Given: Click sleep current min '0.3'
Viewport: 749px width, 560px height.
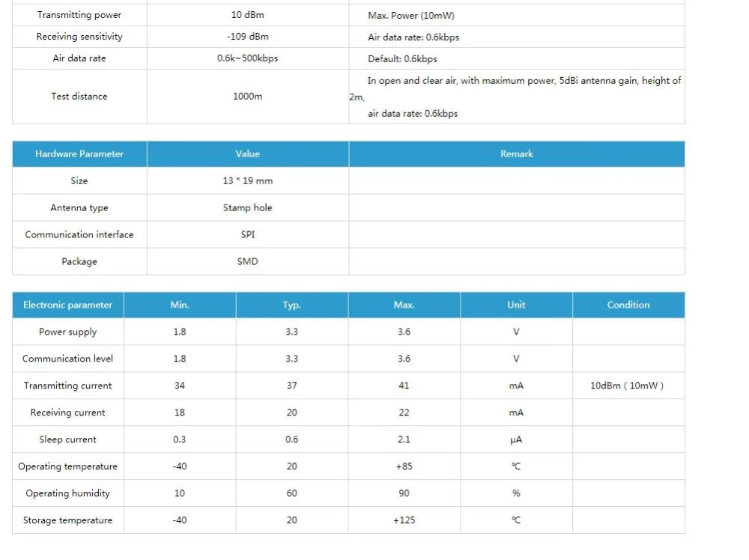Looking at the screenshot, I should [180, 439].
